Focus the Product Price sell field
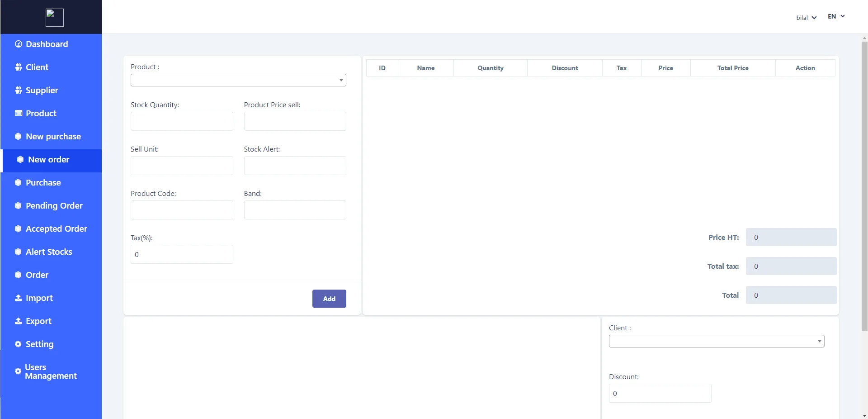 (295, 121)
